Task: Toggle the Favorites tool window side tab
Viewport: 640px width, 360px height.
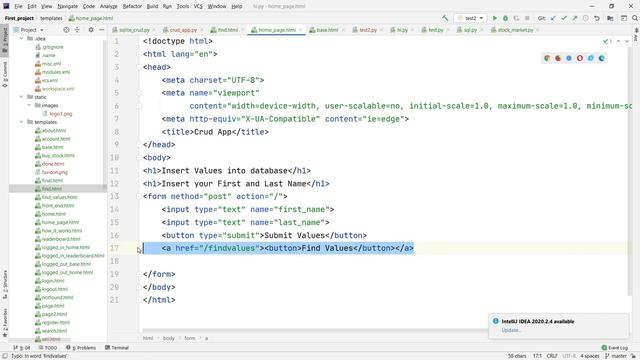Action: [x=5, y=322]
